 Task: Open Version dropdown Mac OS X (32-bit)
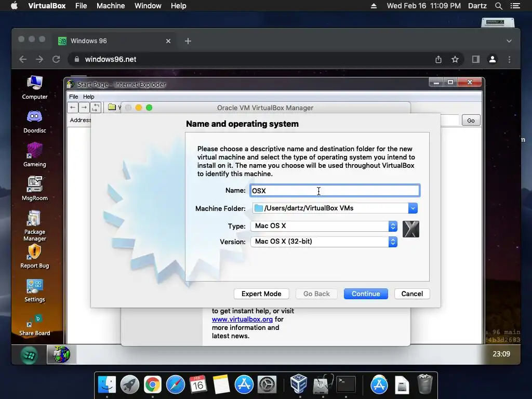(x=324, y=242)
